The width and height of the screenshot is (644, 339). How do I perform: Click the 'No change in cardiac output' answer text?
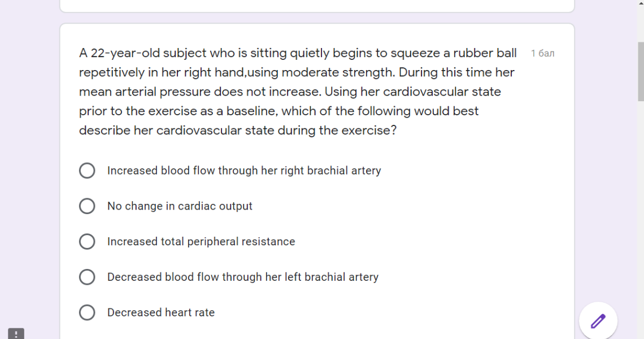[x=180, y=206]
